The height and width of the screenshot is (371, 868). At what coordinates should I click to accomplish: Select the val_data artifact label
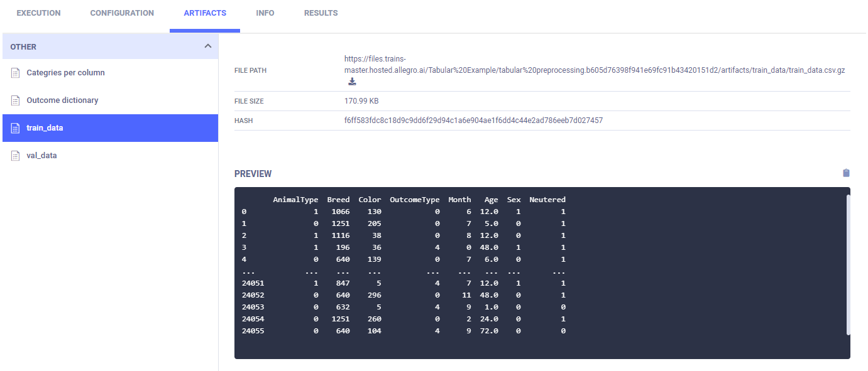tap(41, 156)
